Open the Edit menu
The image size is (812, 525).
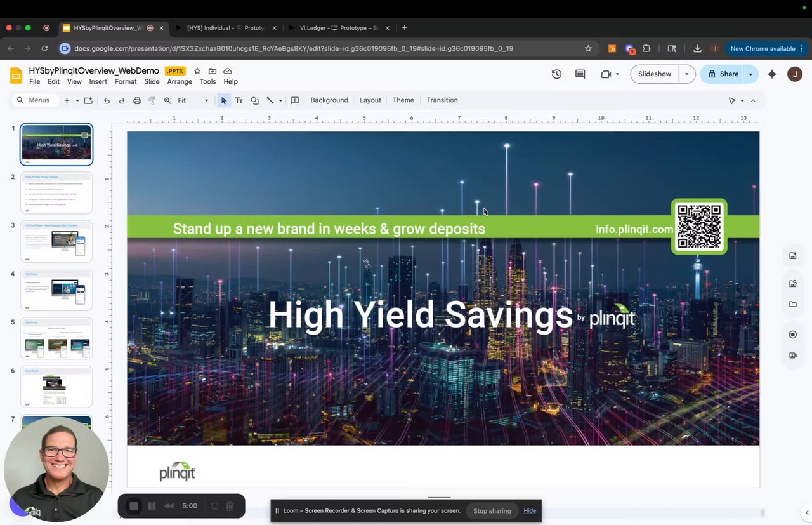(x=53, y=82)
